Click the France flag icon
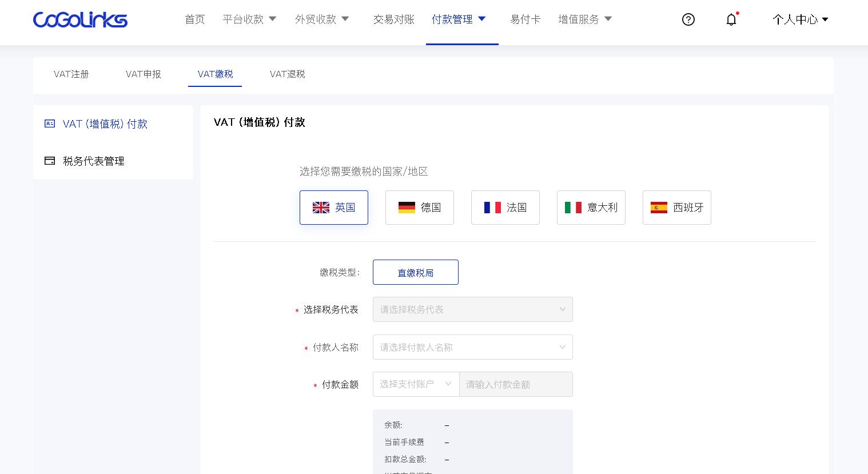 (492, 208)
